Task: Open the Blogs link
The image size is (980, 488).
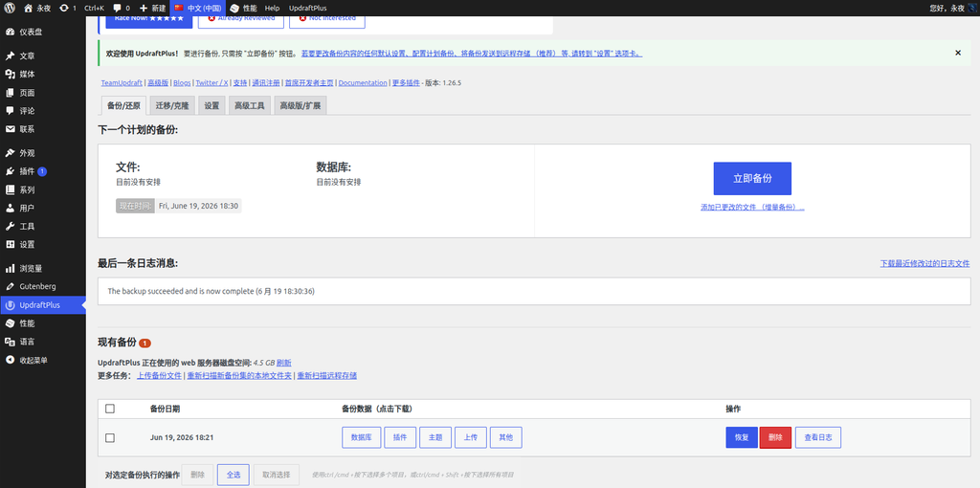Action: [182, 82]
